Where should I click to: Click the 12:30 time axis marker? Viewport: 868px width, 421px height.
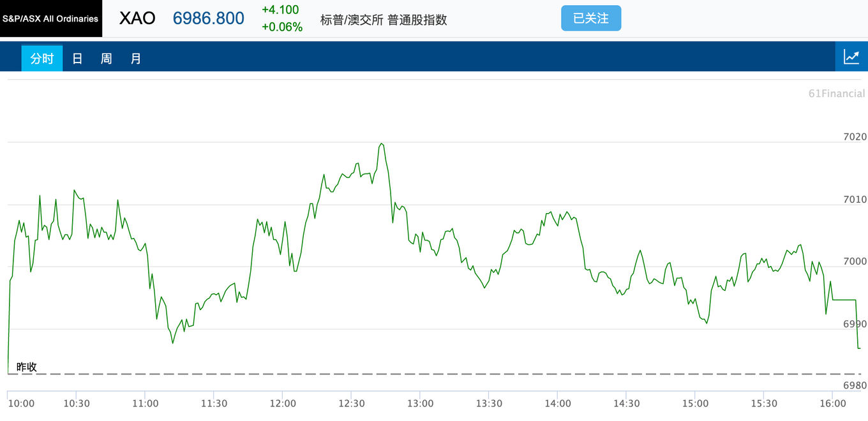351,403
